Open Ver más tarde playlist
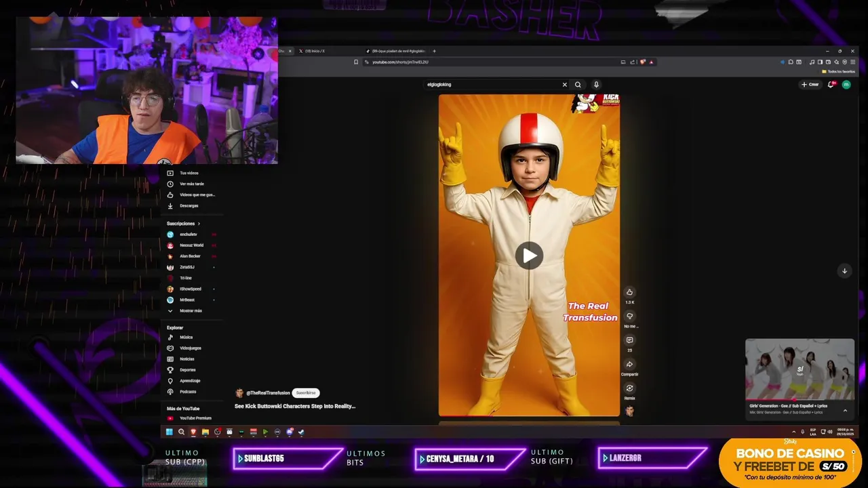Image resolution: width=868 pixels, height=488 pixels. tap(191, 184)
